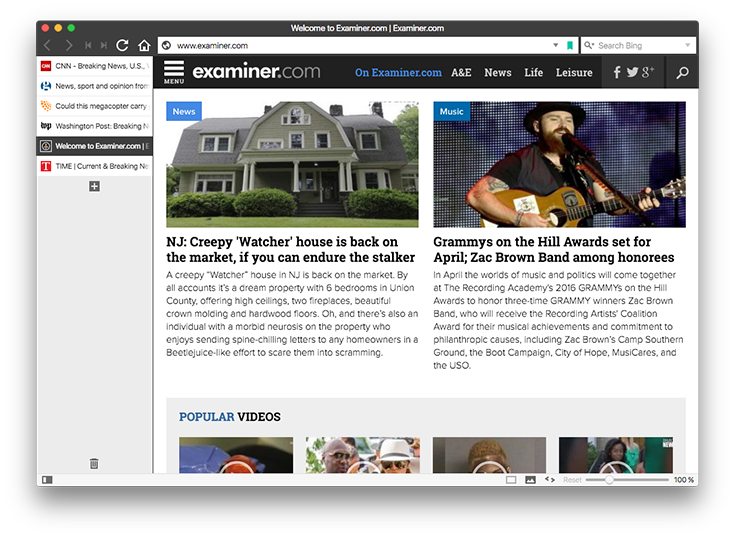Screen dimensions: 735x538
Task: Switch to the Could this megacopter tab
Action: coord(95,106)
